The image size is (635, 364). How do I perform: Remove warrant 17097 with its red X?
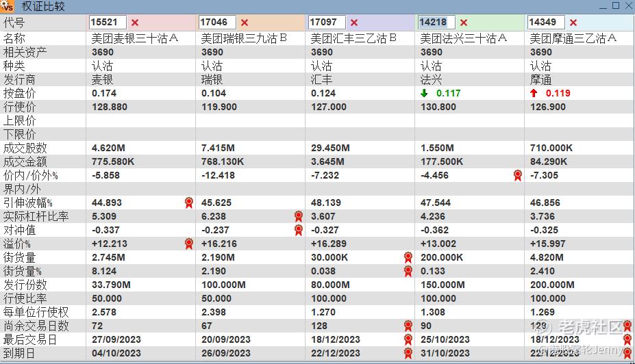[354, 23]
